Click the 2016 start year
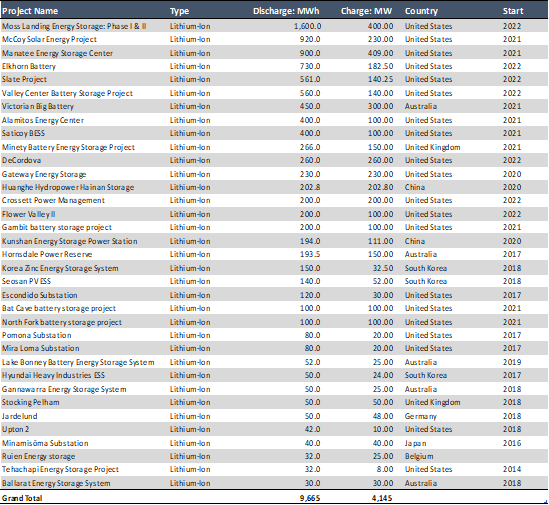549x505 pixels. pos(512,443)
